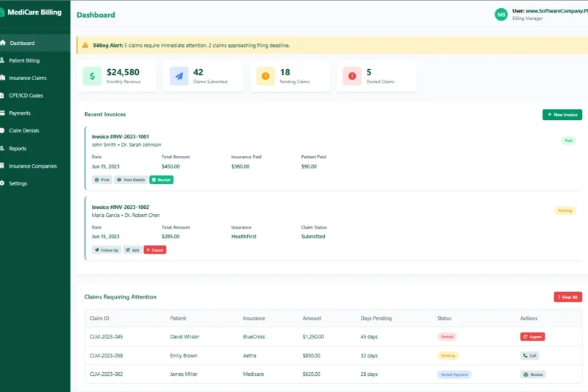Cancel invoice INV-2023-1002
Viewport: 588px width, 392px height.
155,250
